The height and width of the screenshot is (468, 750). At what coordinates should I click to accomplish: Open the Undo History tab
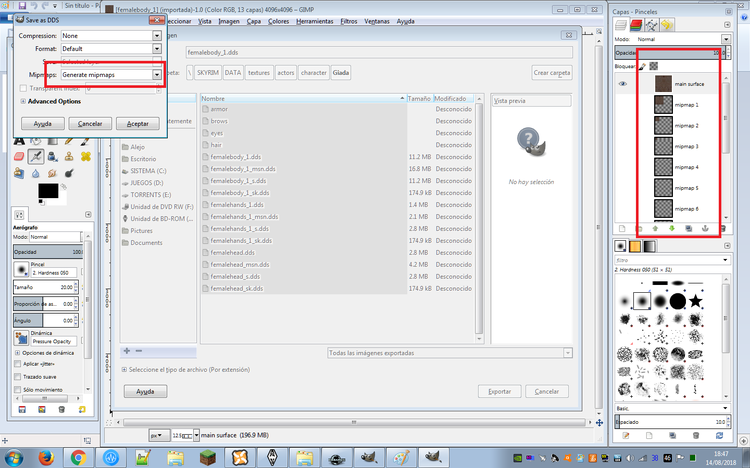pyautogui.click(x=667, y=25)
